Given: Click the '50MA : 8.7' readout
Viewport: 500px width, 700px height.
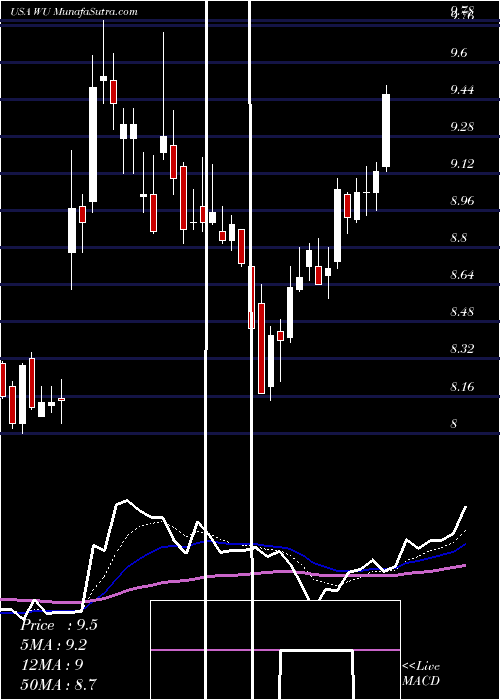Looking at the screenshot, I should 59,684.
